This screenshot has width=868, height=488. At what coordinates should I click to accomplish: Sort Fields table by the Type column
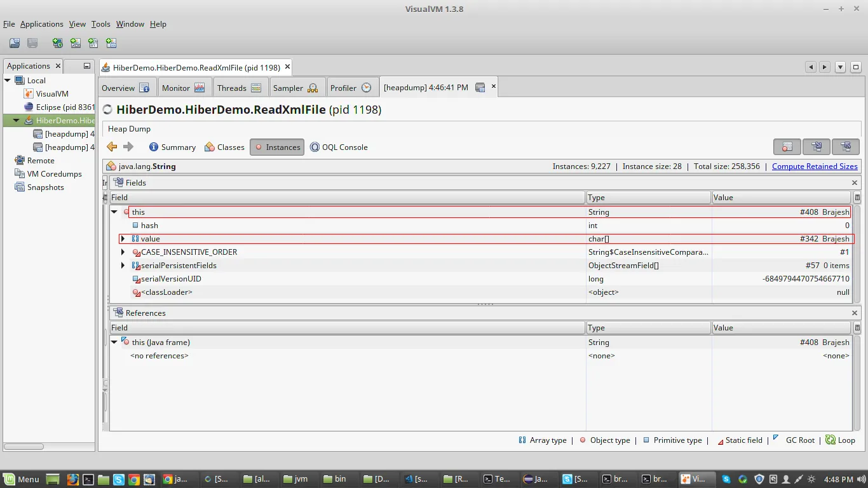(x=648, y=198)
